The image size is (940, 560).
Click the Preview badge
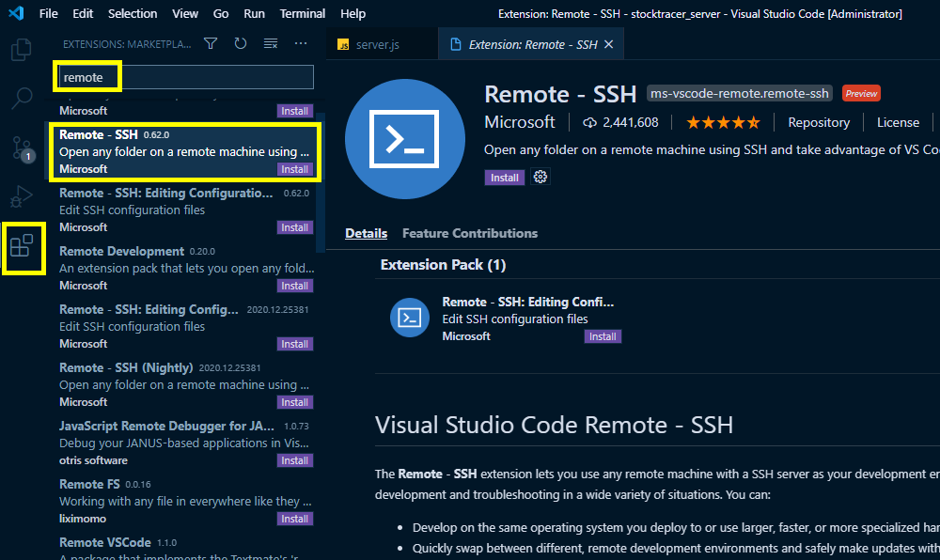coord(861,93)
